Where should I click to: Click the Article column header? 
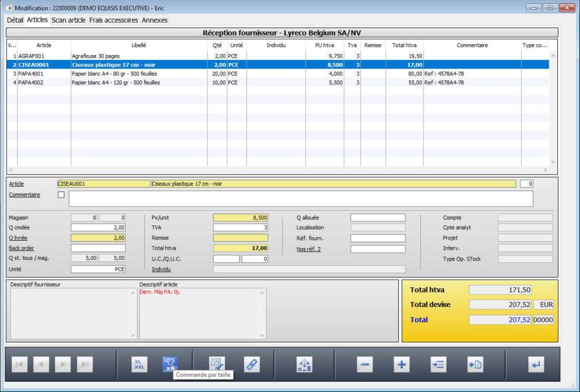[44, 45]
